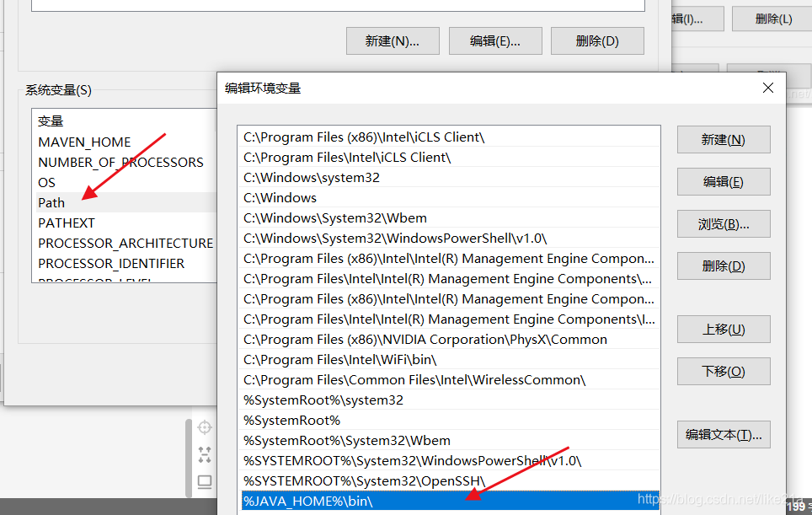Click the 编辑(E) button in Edit Environment Variable dialog
The height and width of the screenshot is (515, 812).
[x=724, y=182]
